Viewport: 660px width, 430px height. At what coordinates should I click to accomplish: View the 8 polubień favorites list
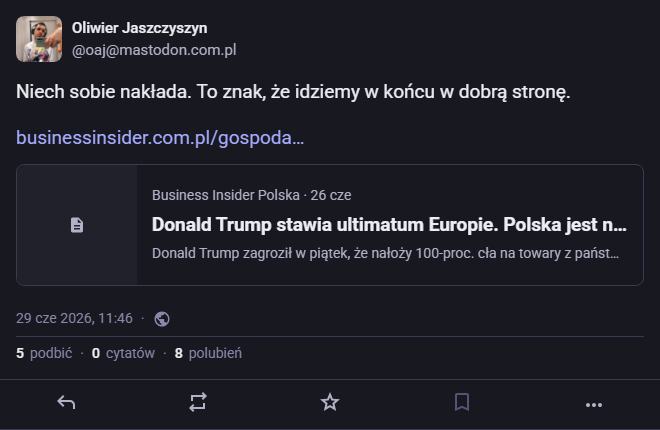point(208,353)
